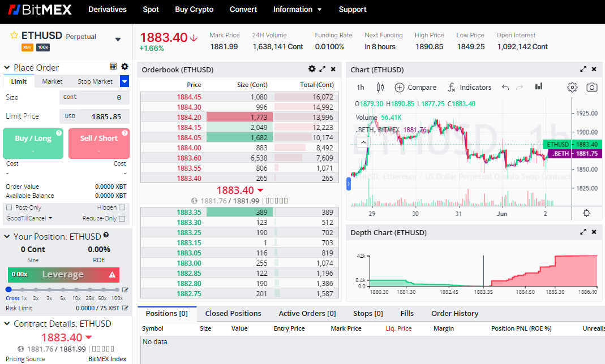Image resolution: width=605 pixels, height=364 pixels.
Task: Click the leverage slider handle
Action: (x=8, y=289)
